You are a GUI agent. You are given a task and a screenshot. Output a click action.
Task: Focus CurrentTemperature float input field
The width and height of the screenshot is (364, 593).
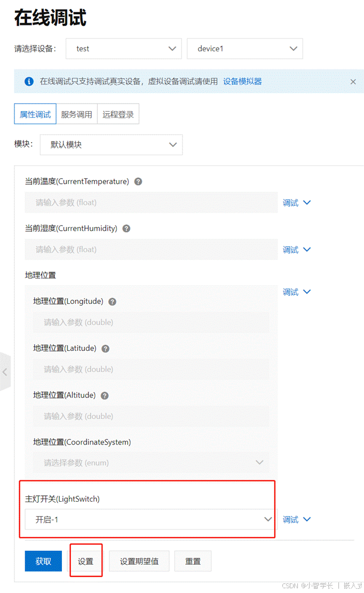(x=151, y=202)
